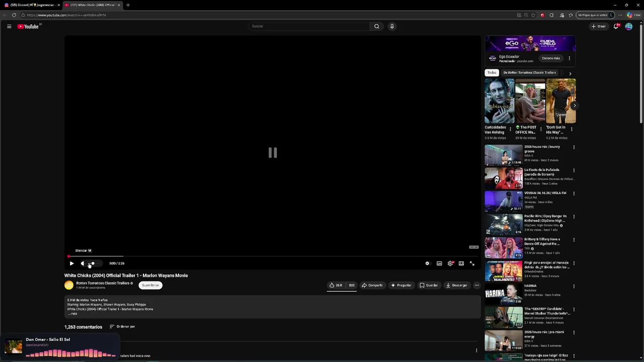Focus the browser address bar URL

[x=66, y=15]
